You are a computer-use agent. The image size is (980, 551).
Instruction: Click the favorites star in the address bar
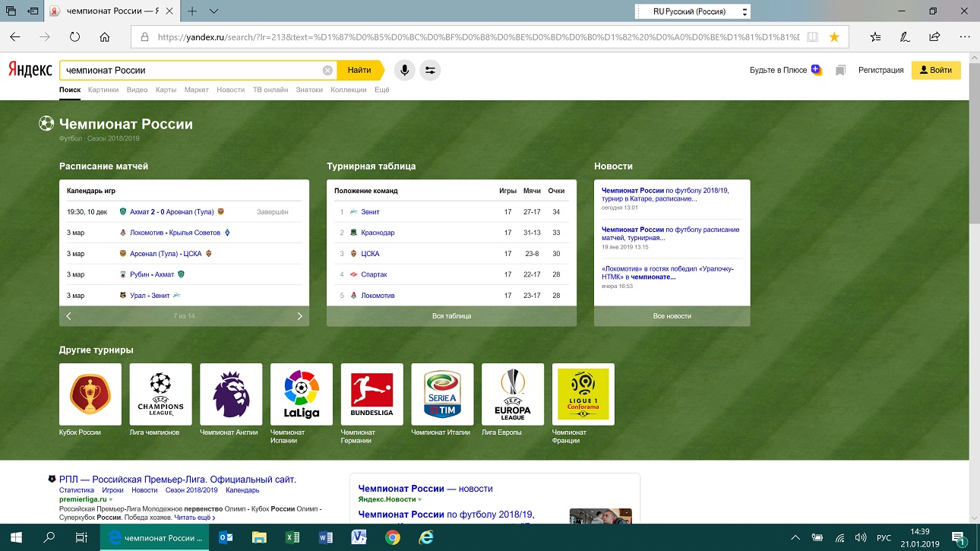tap(834, 36)
